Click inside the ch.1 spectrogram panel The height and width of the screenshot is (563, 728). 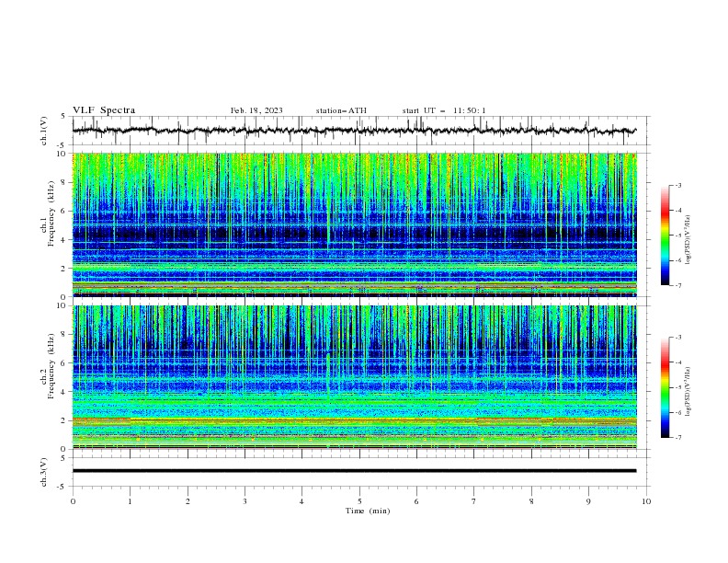[354, 224]
